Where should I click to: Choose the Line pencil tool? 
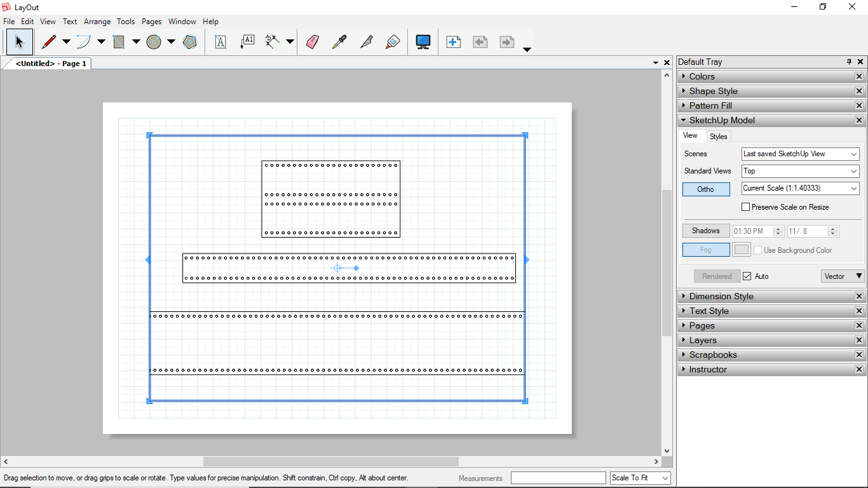49,42
